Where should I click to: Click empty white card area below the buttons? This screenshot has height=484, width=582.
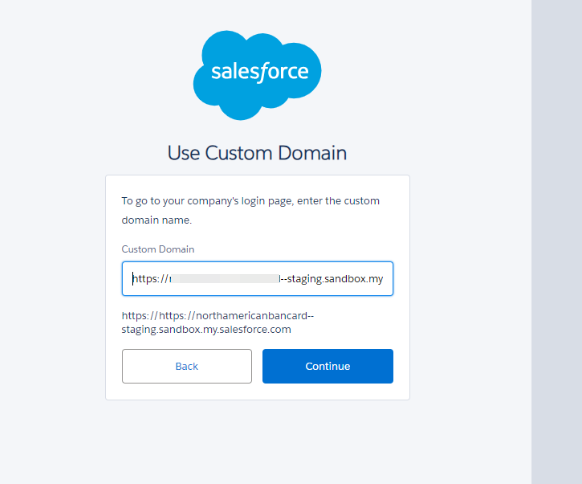click(257, 392)
